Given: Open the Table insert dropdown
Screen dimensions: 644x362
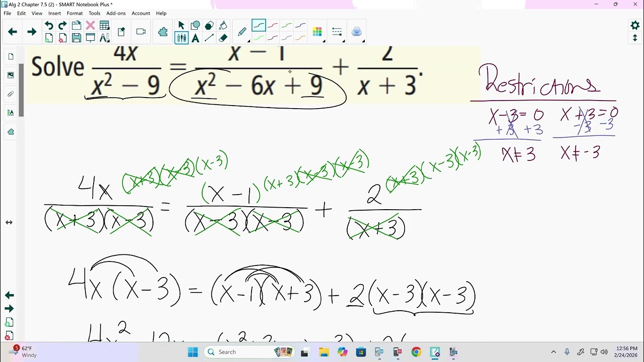Looking at the screenshot, I should tap(105, 26).
